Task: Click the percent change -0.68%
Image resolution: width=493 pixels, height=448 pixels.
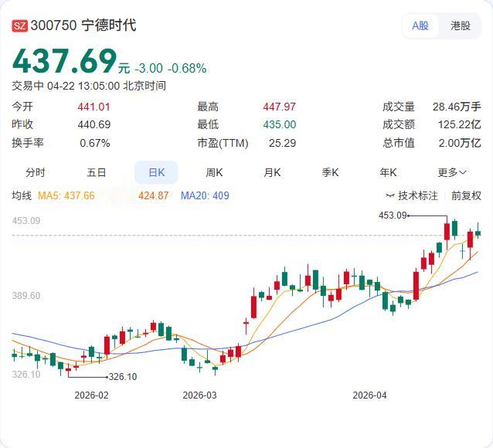Action: [x=187, y=68]
